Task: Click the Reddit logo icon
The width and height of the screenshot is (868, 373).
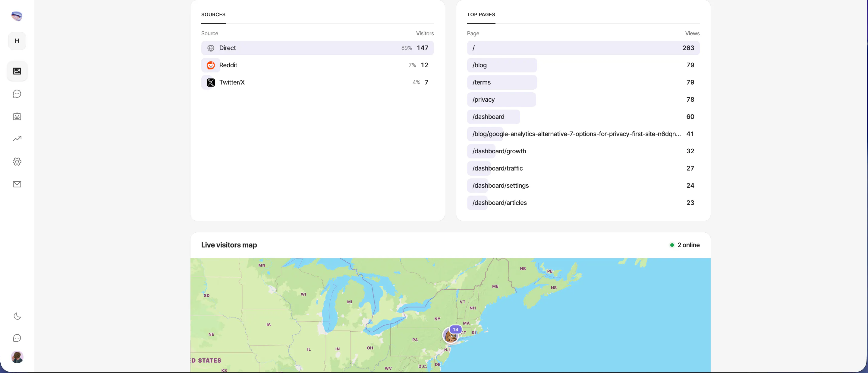Action: point(211,65)
